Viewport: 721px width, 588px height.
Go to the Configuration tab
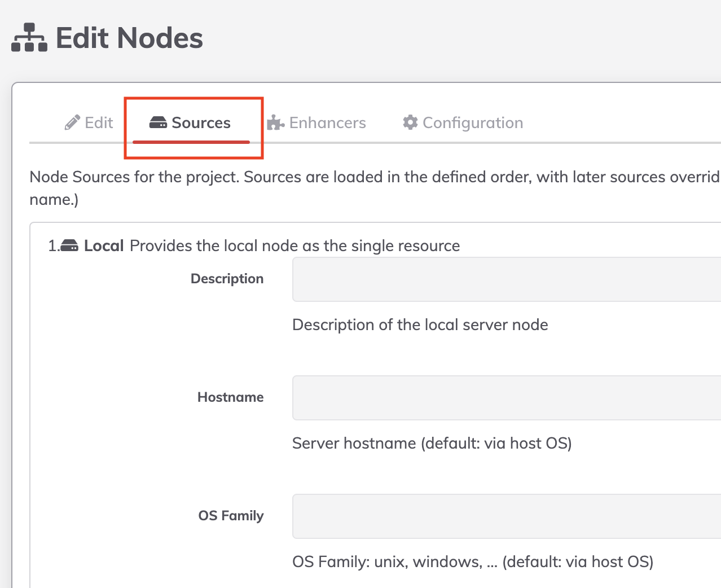click(x=463, y=122)
